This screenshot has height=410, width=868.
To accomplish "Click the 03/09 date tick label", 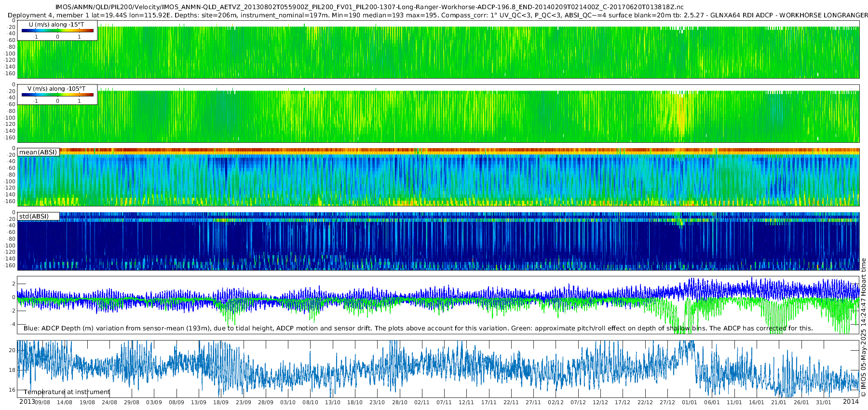I will [x=154, y=402].
